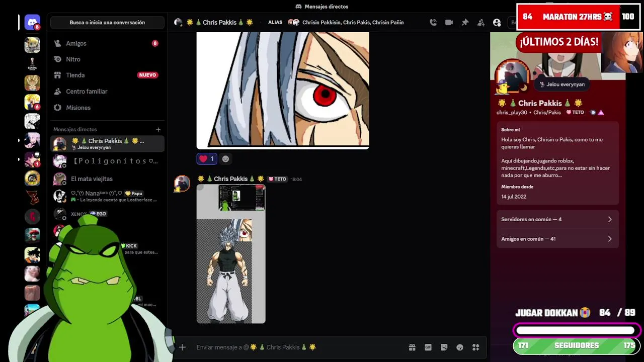Click the TETO server tag beside message author
Screen dimensions: 644x362
pyautogui.click(x=277, y=179)
